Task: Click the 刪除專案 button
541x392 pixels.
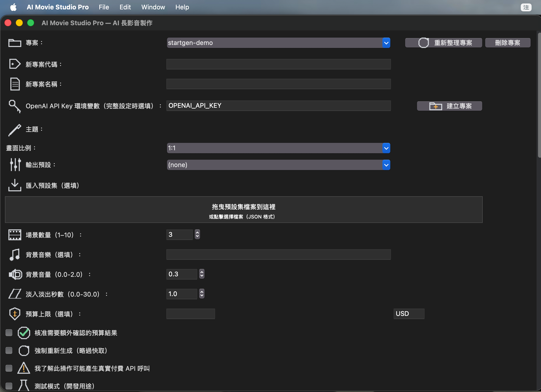Action: coord(508,43)
